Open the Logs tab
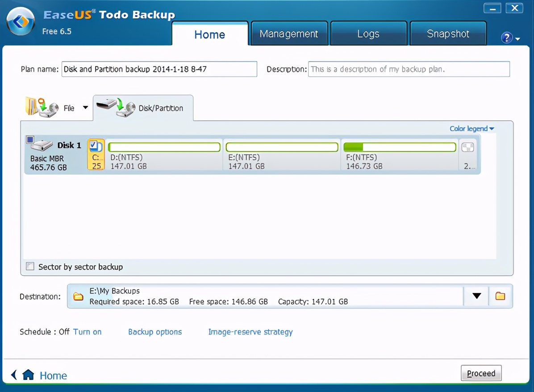534x392 pixels. [368, 34]
